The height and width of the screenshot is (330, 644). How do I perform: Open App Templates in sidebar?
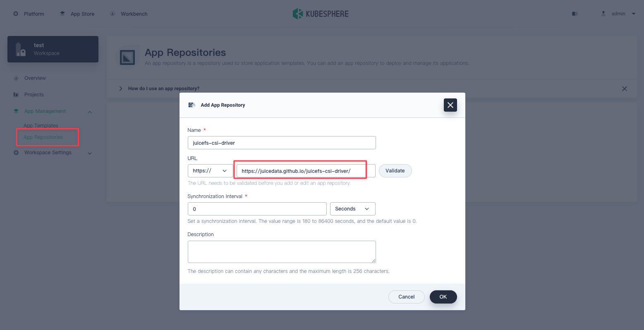(41, 126)
